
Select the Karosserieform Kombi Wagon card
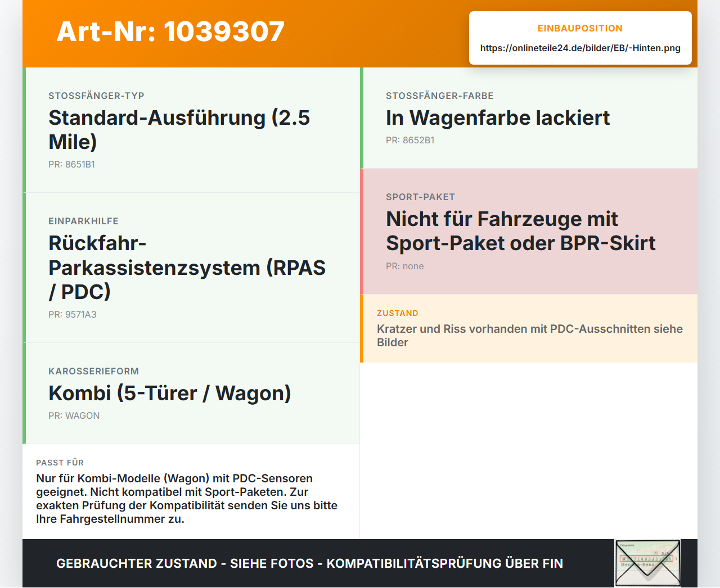(x=191, y=393)
